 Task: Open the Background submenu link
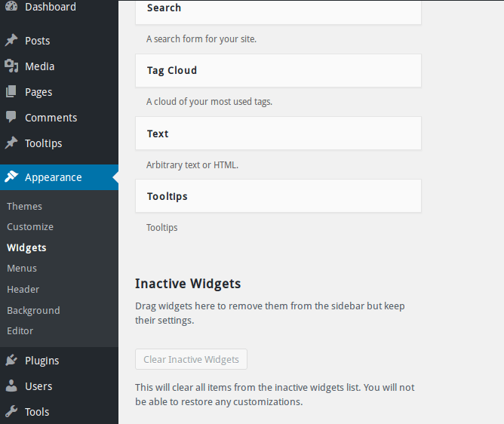pos(33,311)
